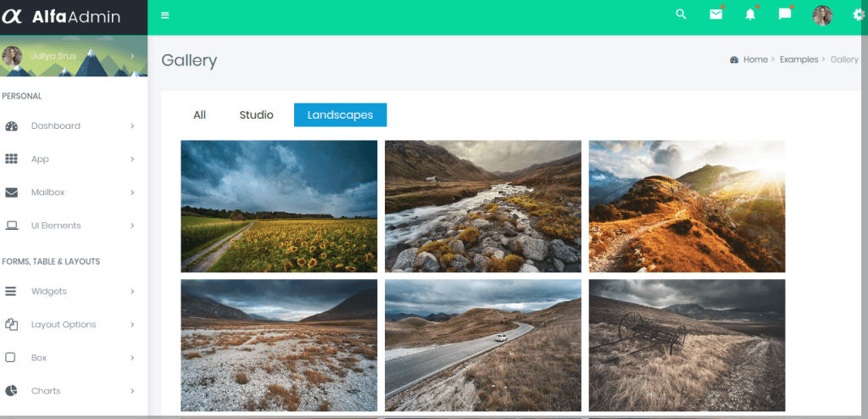Viewport: 868px width, 419px height.
Task: Click the user avatar in top bar
Action: tap(822, 15)
